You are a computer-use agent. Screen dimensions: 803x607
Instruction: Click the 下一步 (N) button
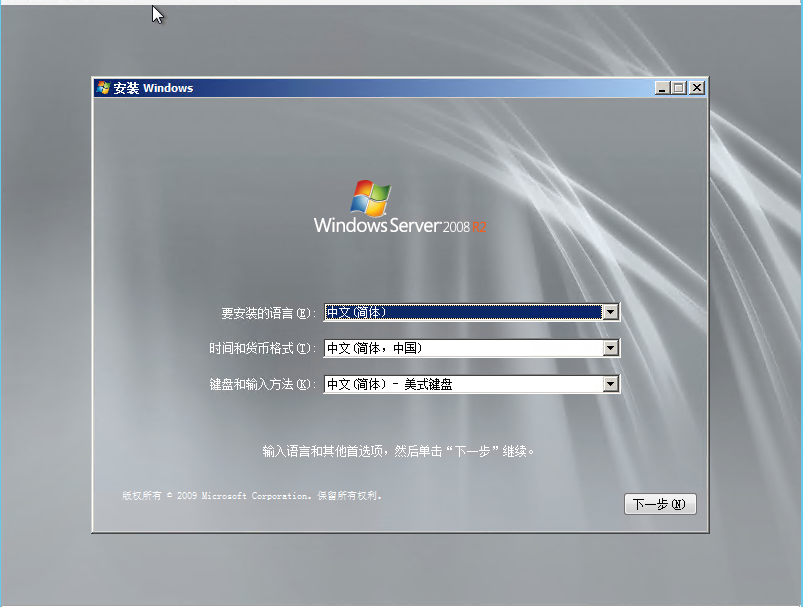[x=660, y=504]
